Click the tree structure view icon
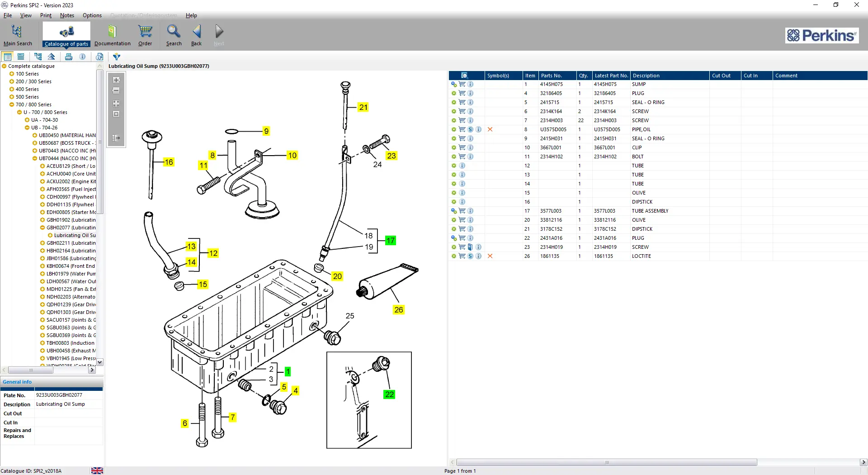Image resolution: width=868 pixels, height=475 pixels. point(38,57)
